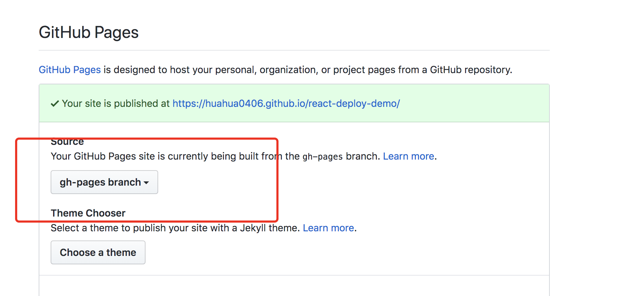Open the blue GitHub Pages link
The width and height of the screenshot is (644, 296).
pyautogui.click(x=70, y=70)
